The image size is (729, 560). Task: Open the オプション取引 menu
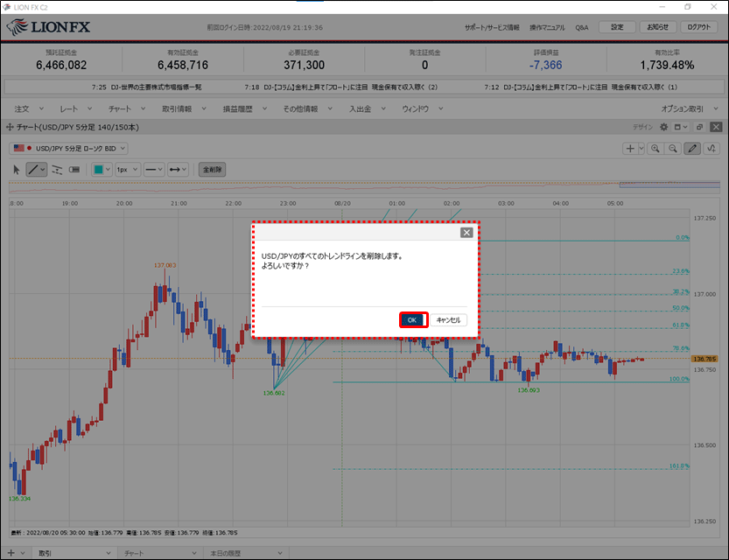(x=690, y=108)
